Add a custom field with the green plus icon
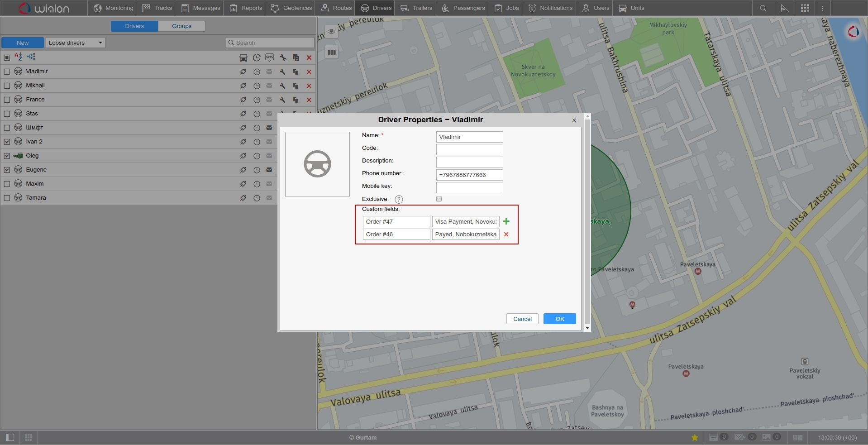This screenshot has width=868, height=445. pos(506,221)
